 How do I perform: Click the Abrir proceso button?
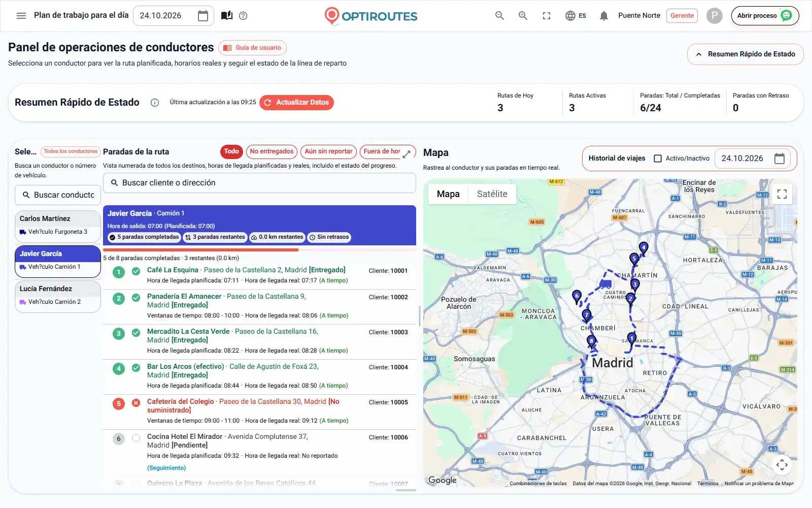point(765,16)
